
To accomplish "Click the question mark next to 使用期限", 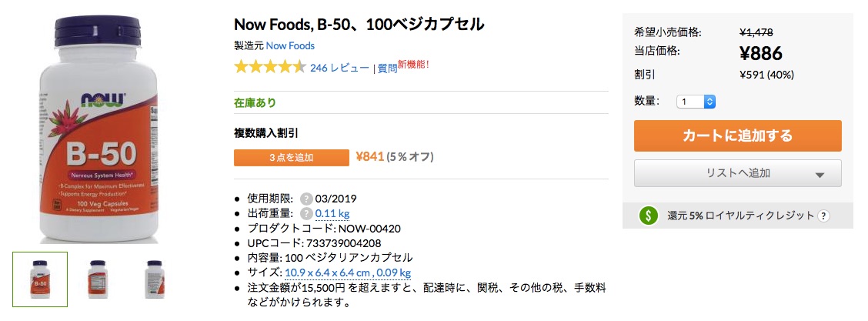I will click(x=306, y=199).
